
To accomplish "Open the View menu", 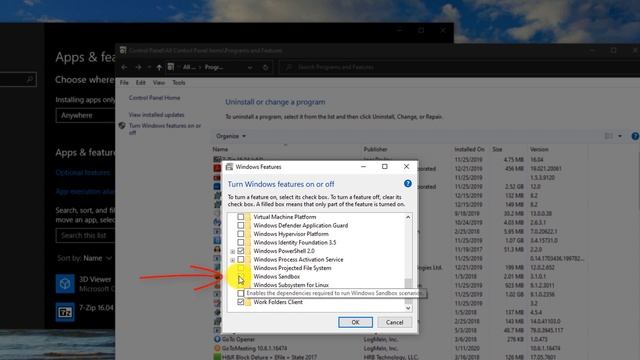I will (159, 82).
